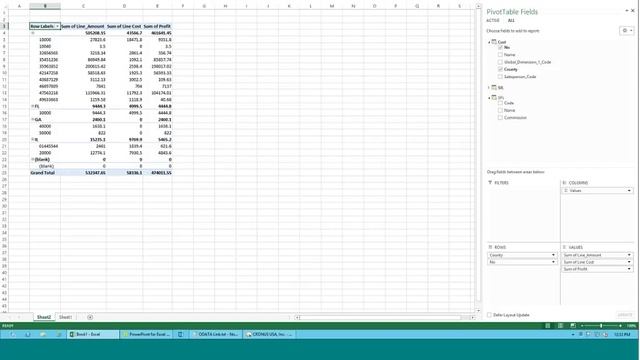Check the Name field under SPs
640x360 pixels.
point(500,110)
